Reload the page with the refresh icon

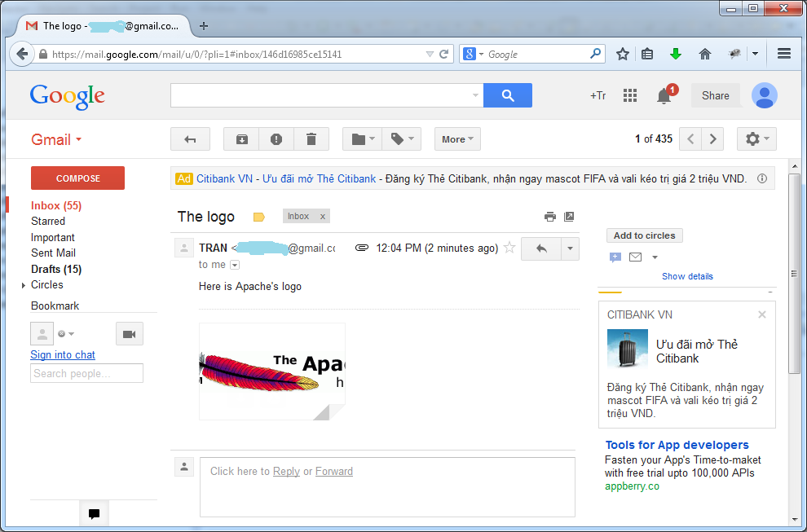pos(443,54)
